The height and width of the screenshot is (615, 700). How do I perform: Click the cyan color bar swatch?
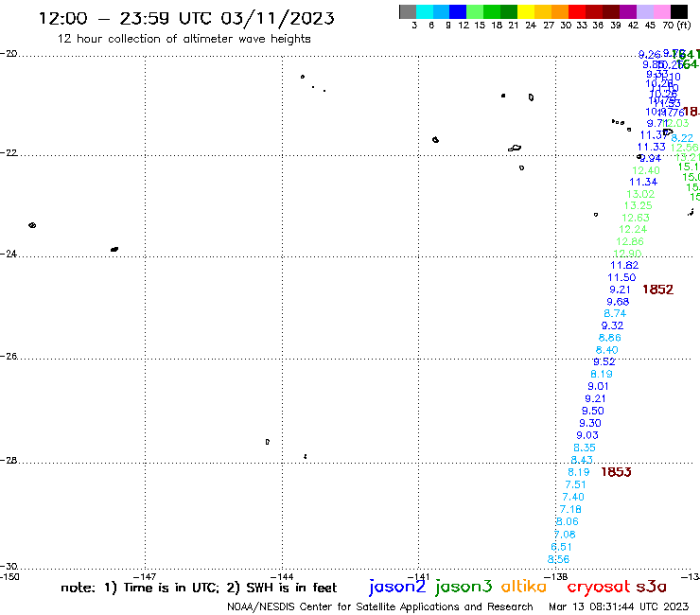pos(424,12)
